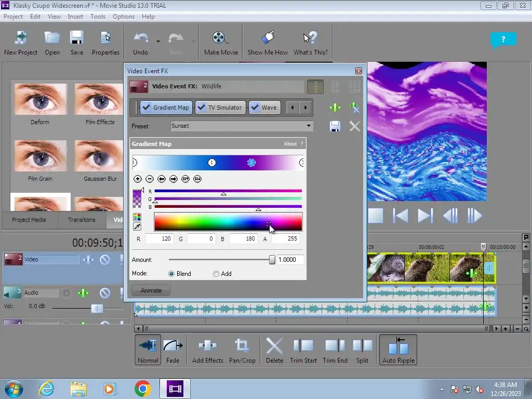Click the eyedropper color picker tool
This screenshot has height=399, width=532.
click(137, 227)
